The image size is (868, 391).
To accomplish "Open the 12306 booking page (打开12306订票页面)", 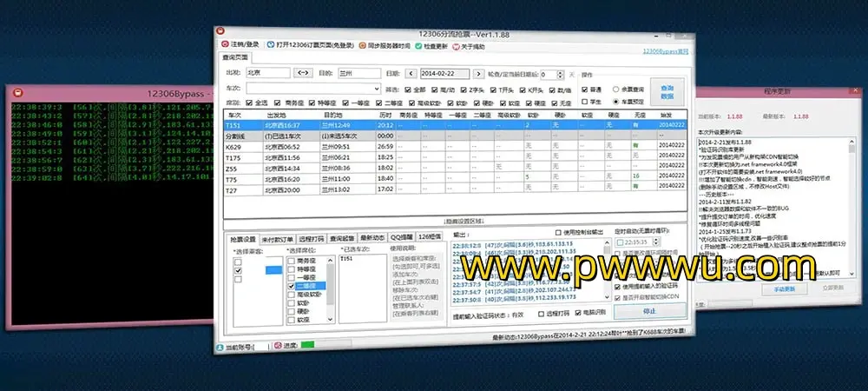I will pos(271,43).
